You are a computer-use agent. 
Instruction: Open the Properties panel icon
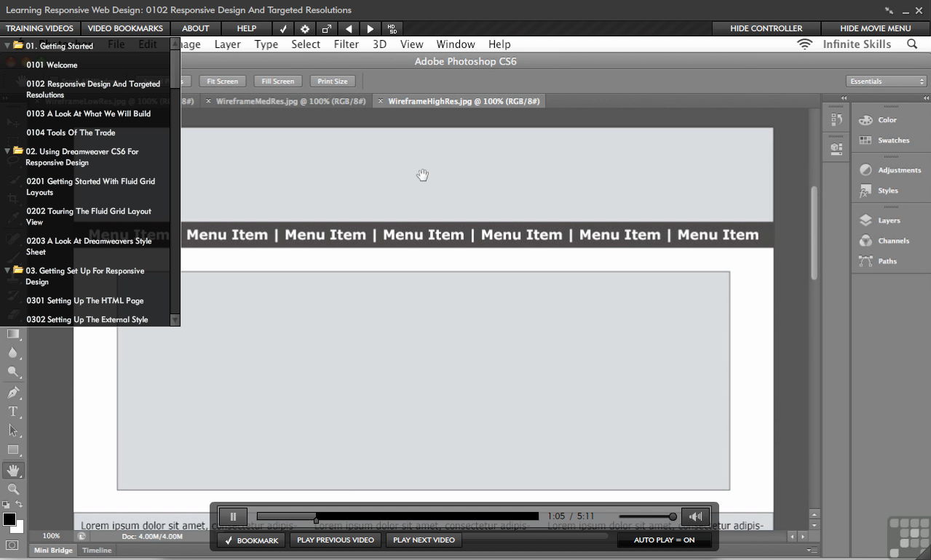click(836, 148)
